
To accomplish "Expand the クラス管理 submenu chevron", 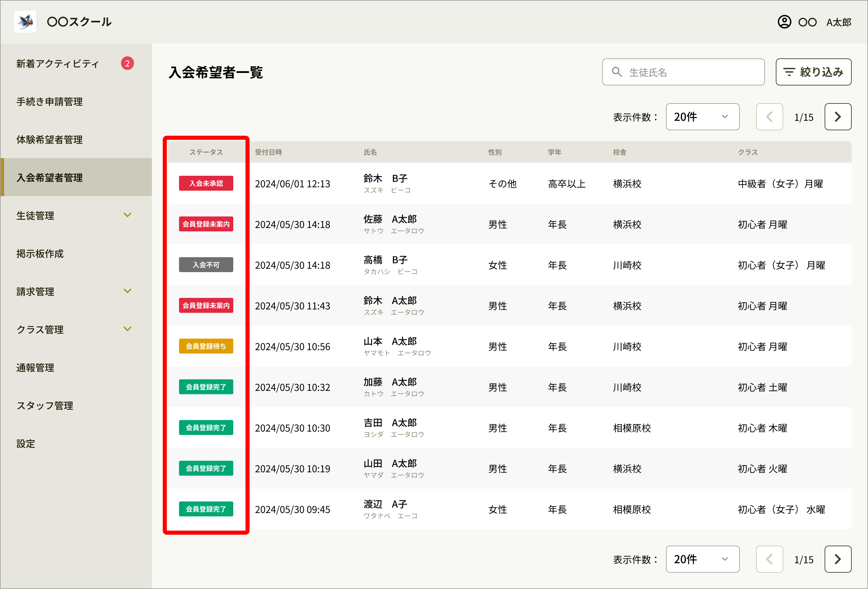I will click(127, 329).
